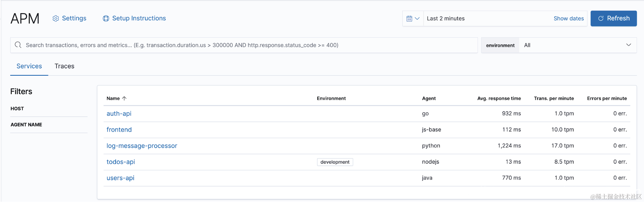Screen dimensions: 644x202
Task: Click the js-base agent cell
Action: [x=432, y=130]
